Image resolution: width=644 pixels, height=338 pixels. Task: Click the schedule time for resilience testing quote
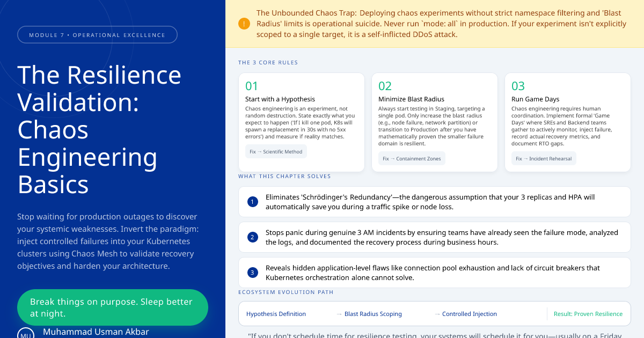[435, 335]
